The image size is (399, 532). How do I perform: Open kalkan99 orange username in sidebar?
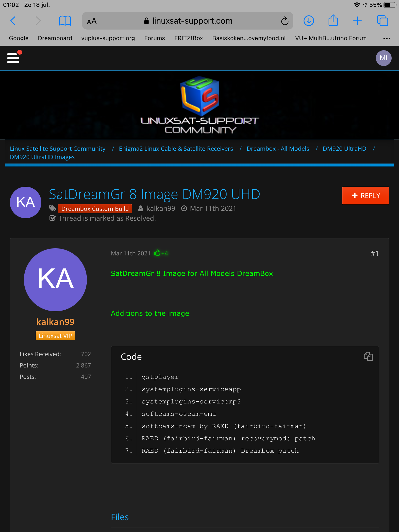pyautogui.click(x=55, y=322)
